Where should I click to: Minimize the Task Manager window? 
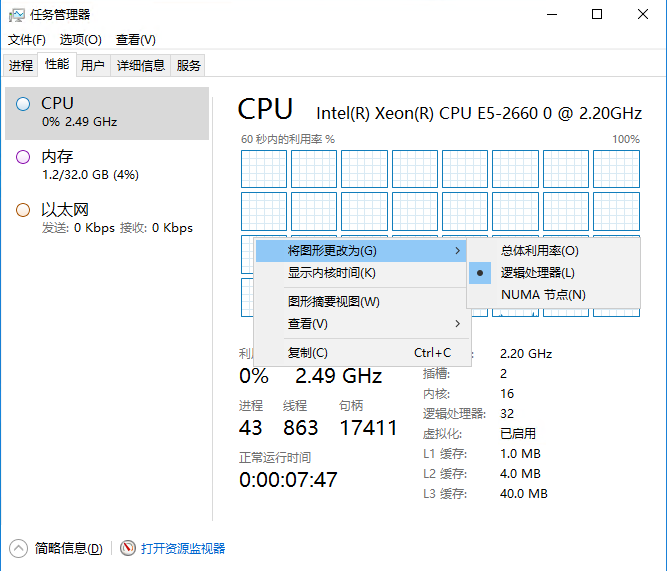point(552,14)
